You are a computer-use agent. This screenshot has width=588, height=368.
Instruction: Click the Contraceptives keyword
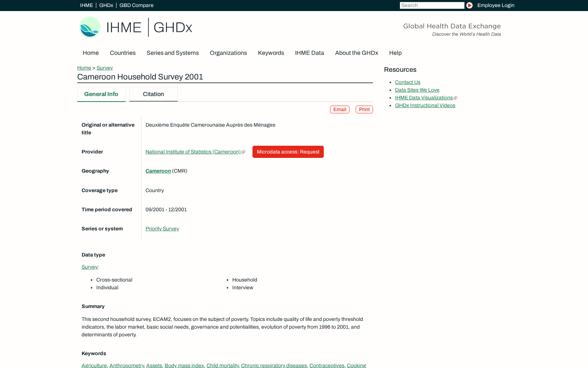pos(327,365)
